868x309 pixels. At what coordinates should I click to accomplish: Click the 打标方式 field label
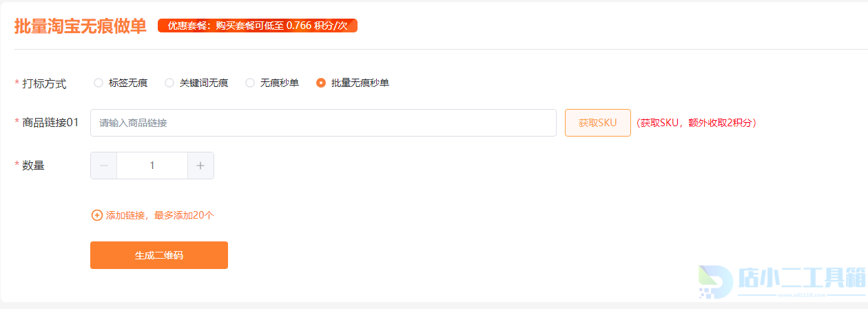click(x=44, y=83)
